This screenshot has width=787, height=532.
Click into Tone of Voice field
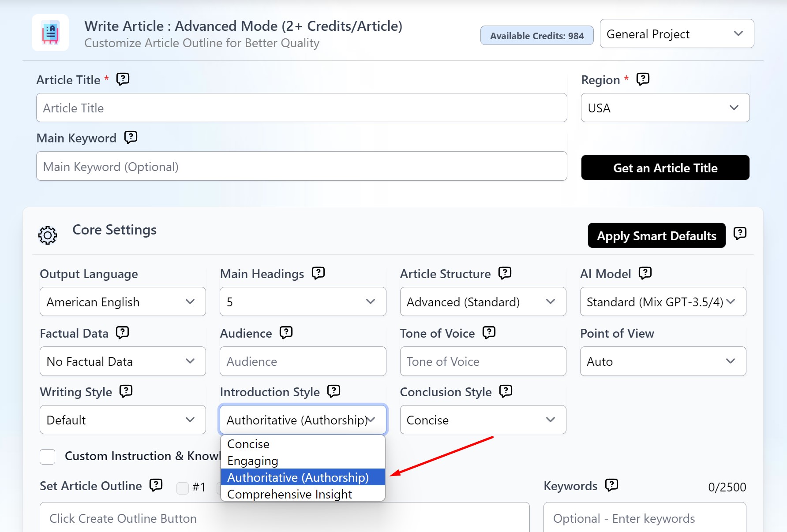(483, 361)
